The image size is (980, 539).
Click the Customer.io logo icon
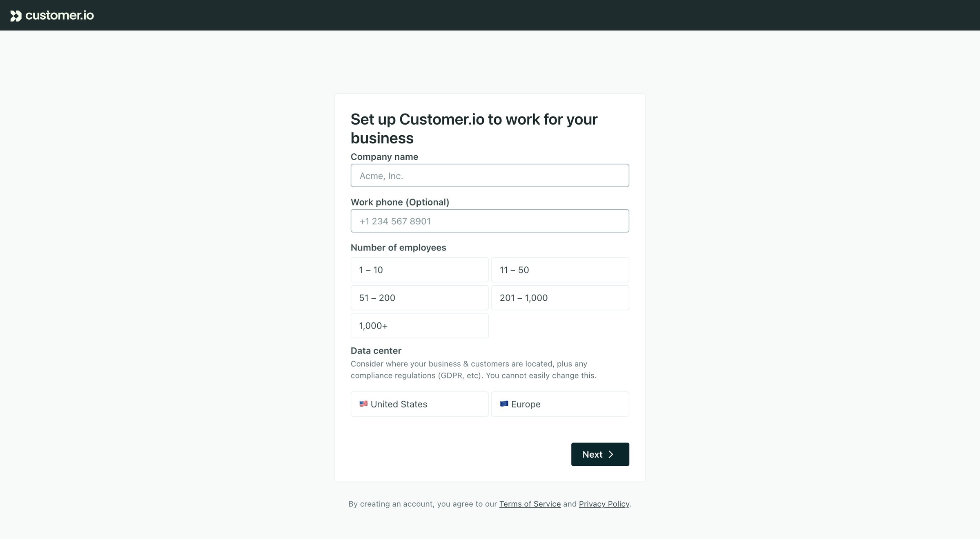click(16, 16)
